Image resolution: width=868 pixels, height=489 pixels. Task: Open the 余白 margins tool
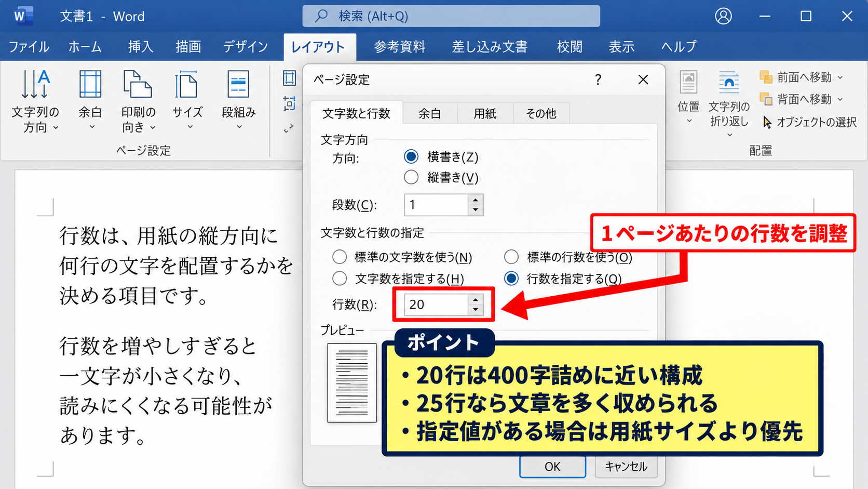pyautogui.click(x=90, y=100)
